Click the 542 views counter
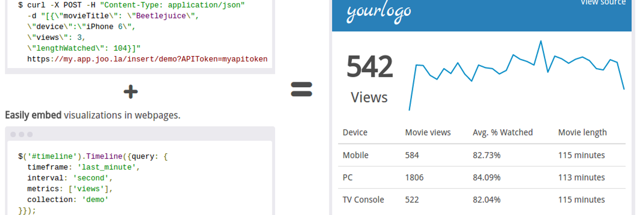Screen dimensions: 644x215 (370, 67)
